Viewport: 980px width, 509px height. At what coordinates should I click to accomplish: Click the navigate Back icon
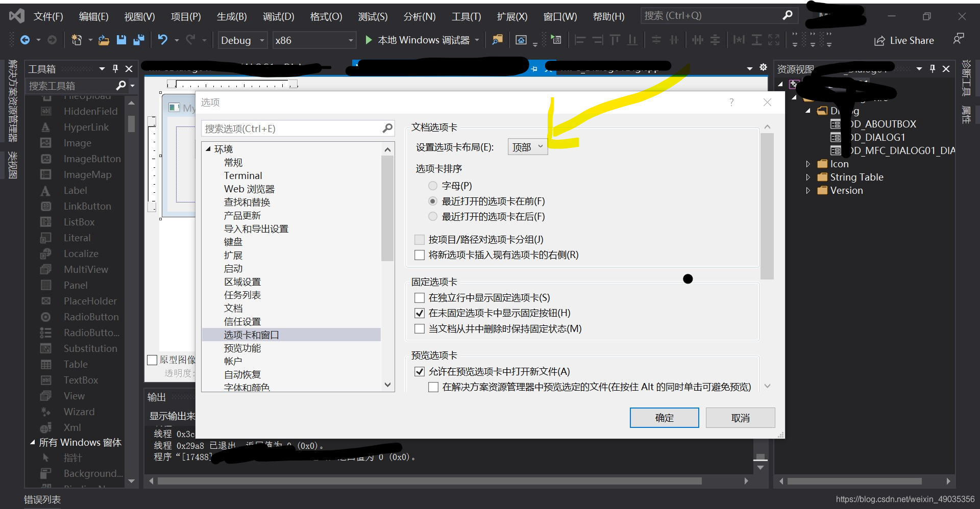[25, 40]
